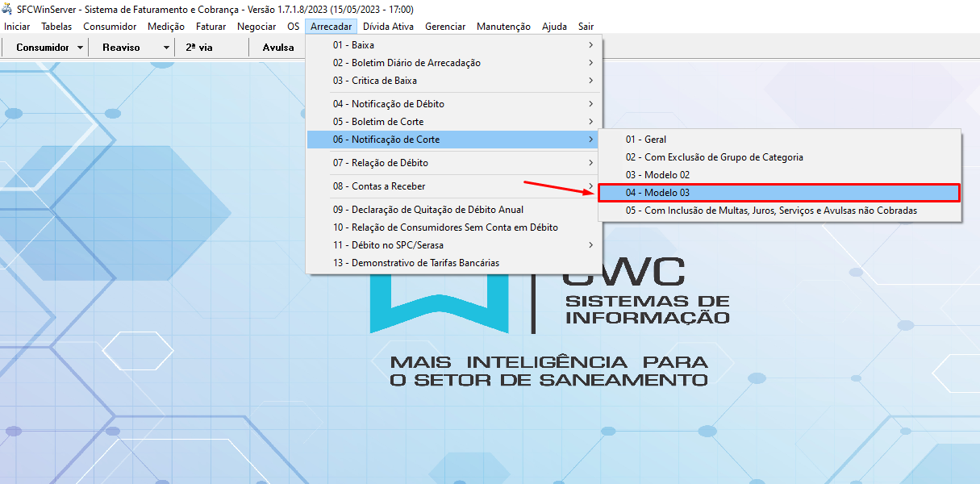The height and width of the screenshot is (484, 980).
Task: Click the Sair menu item
Action: 586,27
